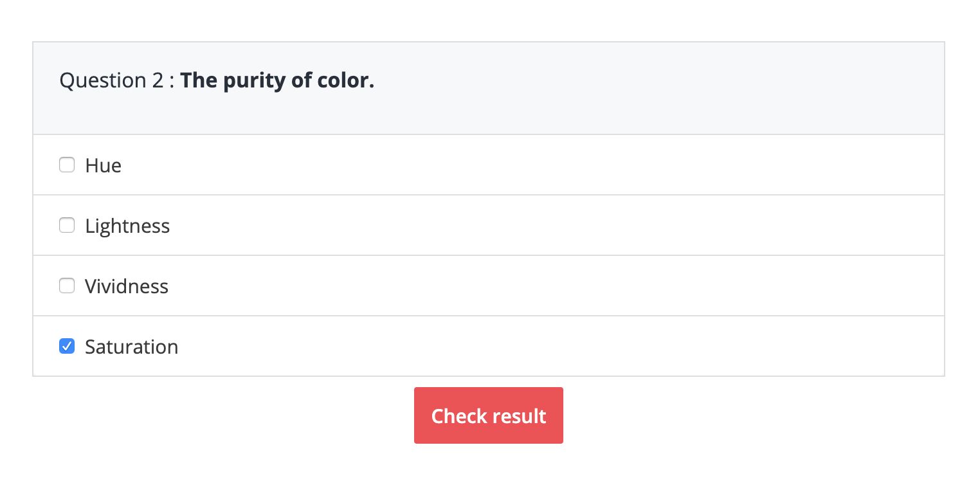This screenshot has height=481, width=980.
Task: Click the "Saturation" answer label text
Action: click(x=131, y=347)
